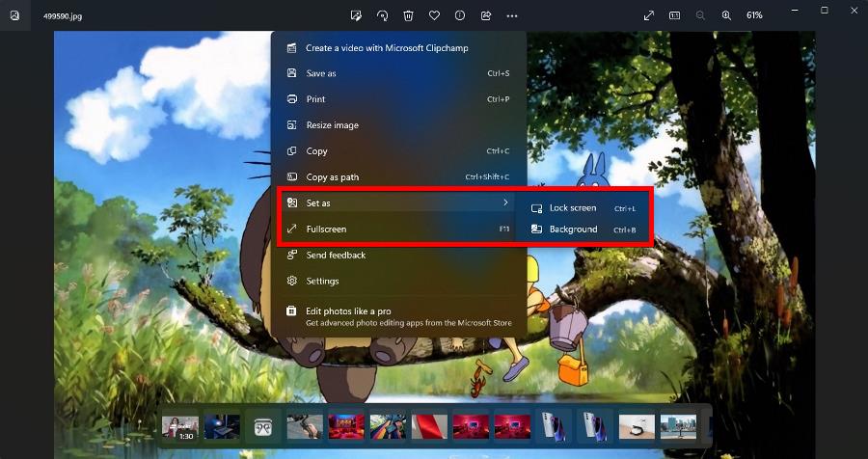Mark the photo as favorite with the heart icon
The width and height of the screenshot is (868, 459).
(x=434, y=15)
